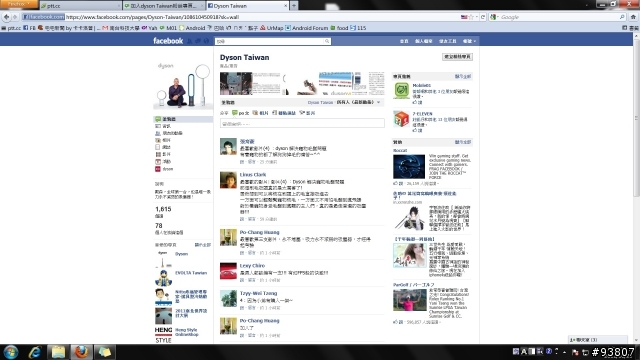This screenshot has width=640, height=360.
Task: Open the first Po-Chang Huang profile link
Action: coord(259,232)
